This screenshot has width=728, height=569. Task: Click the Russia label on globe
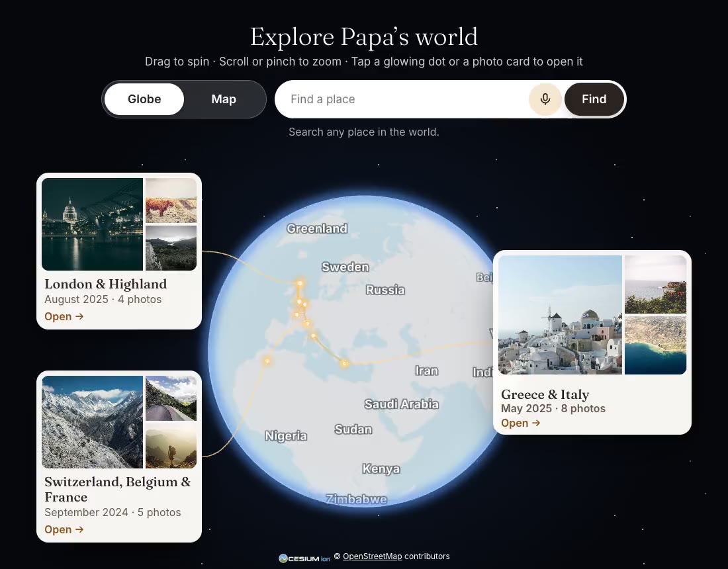(385, 290)
